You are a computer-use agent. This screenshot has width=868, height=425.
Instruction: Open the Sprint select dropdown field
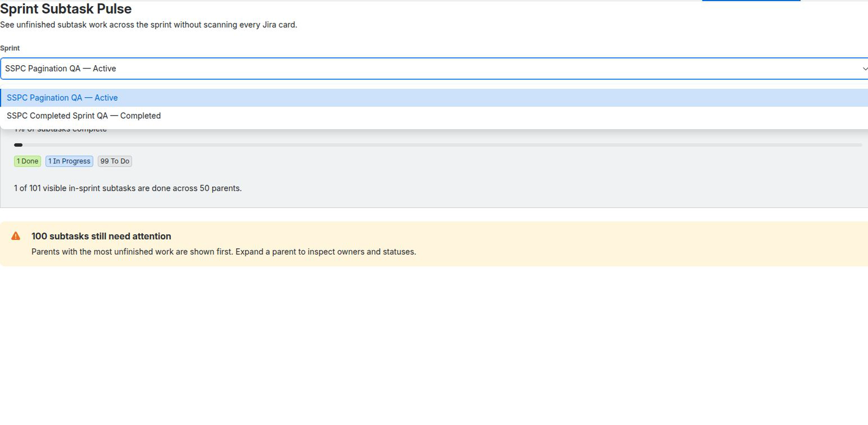click(434, 68)
